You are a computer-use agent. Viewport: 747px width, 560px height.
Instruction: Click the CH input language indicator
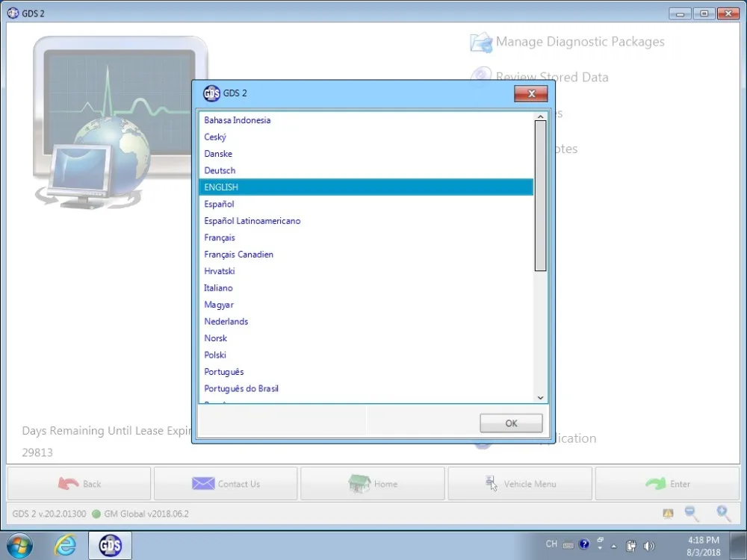pyautogui.click(x=551, y=544)
